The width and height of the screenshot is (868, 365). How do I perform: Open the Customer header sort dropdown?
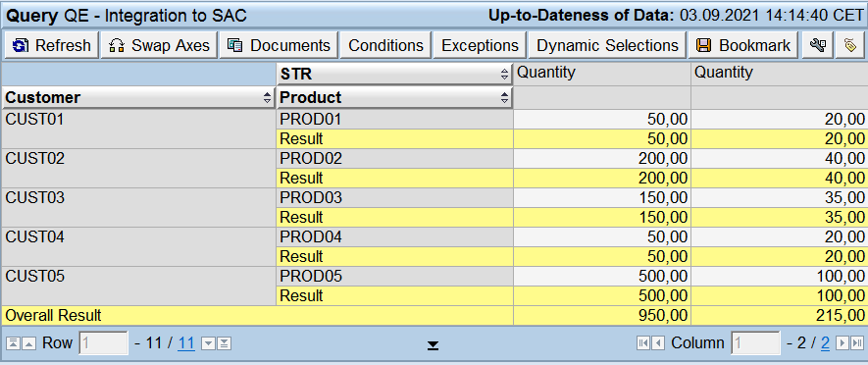268,98
